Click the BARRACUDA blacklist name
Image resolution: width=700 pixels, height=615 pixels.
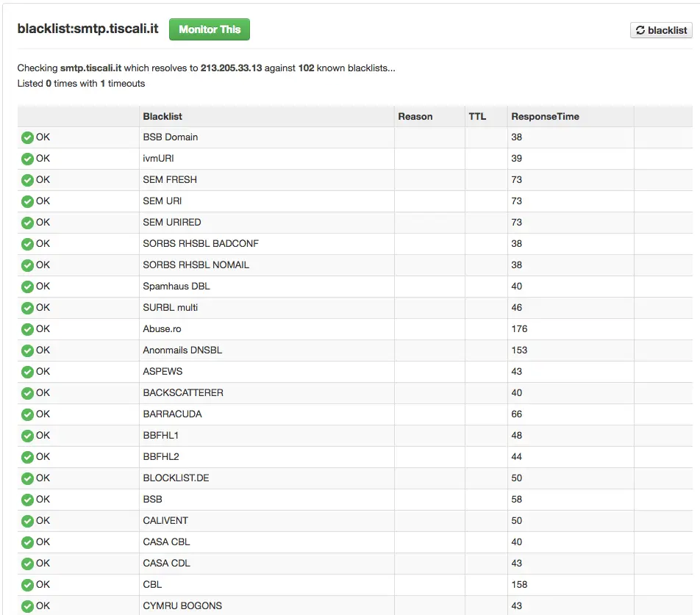(172, 414)
